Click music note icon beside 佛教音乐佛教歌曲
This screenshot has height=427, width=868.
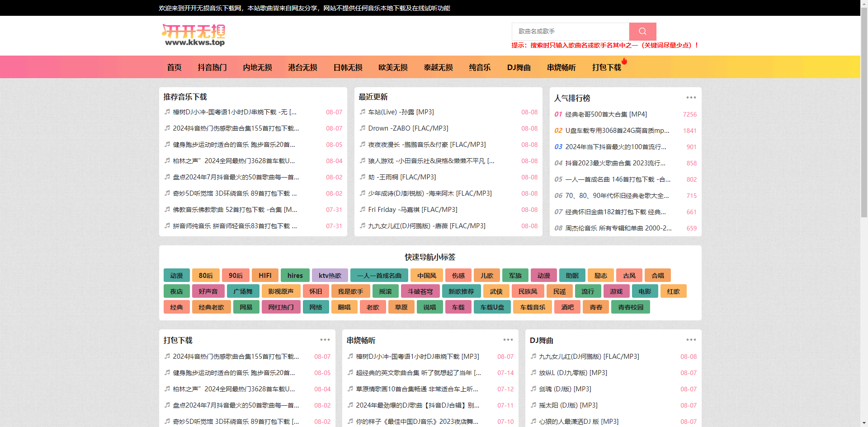[x=167, y=209]
